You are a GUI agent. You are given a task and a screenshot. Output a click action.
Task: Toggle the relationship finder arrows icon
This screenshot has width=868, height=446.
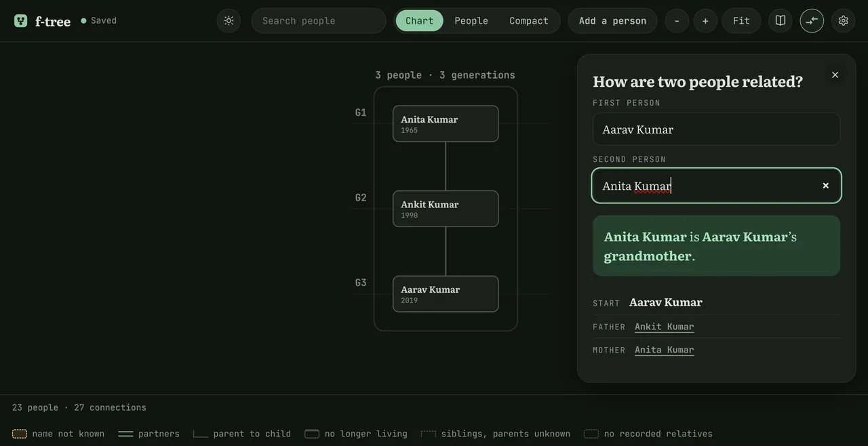click(812, 20)
